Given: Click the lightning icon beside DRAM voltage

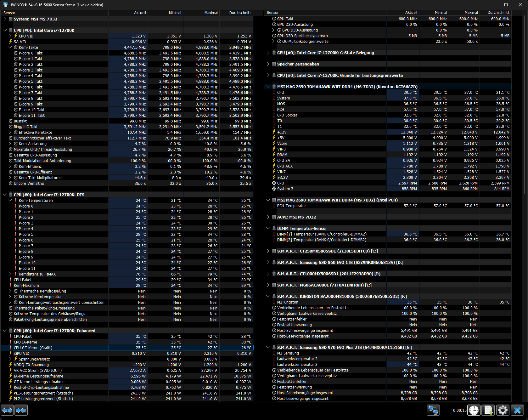Looking at the screenshot, I should pos(274,155).
